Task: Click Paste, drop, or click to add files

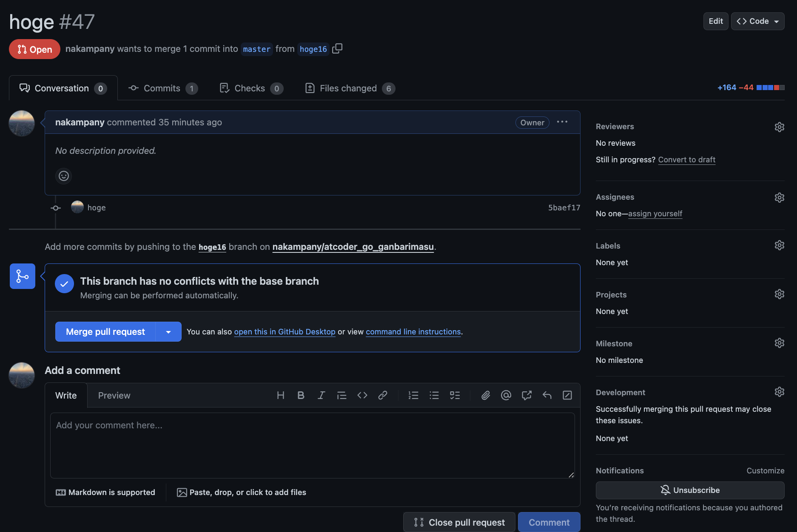Action: click(242, 492)
